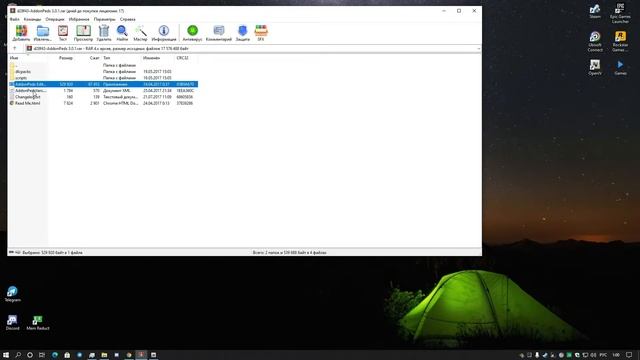Image resolution: width=640 pixels, height=360 pixels.
Task: Open the notification center icon
Action: click(629, 355)
